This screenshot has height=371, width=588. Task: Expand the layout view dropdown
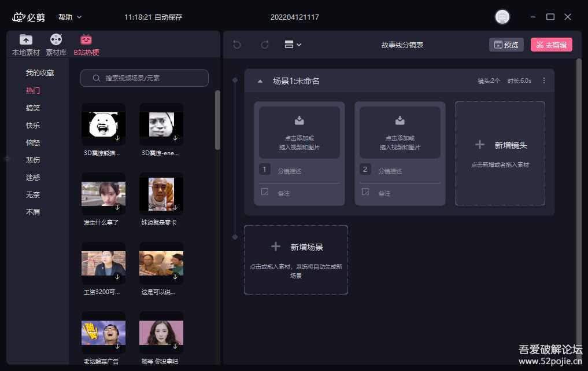coord(293,45)
